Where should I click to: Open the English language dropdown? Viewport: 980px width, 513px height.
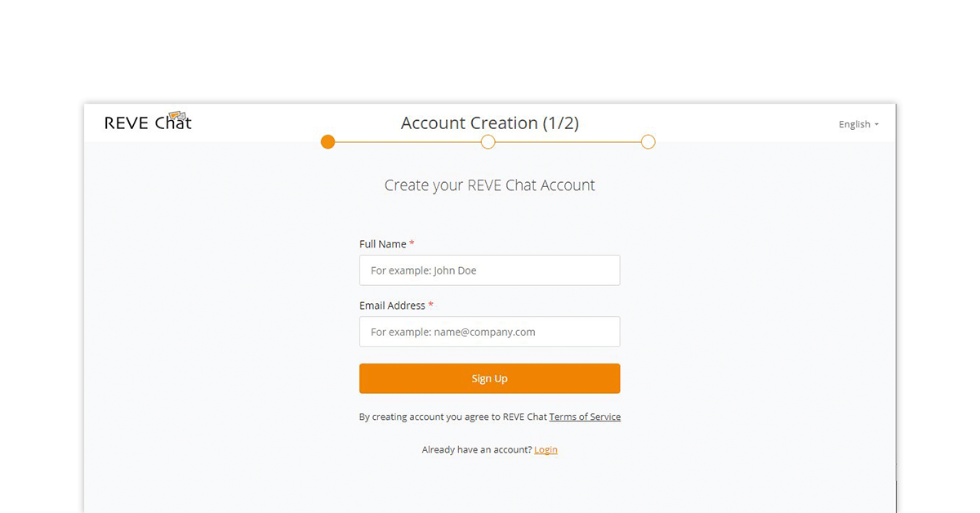(x=858, y=124)
